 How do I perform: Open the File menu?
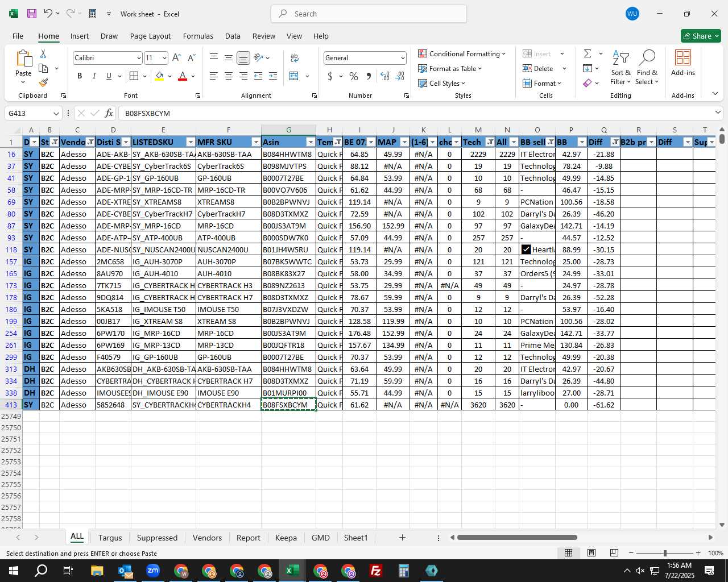coord(18,36)
